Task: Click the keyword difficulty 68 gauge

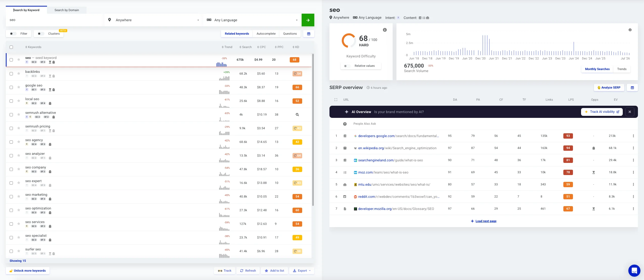Action: click(x=349, y=40)
